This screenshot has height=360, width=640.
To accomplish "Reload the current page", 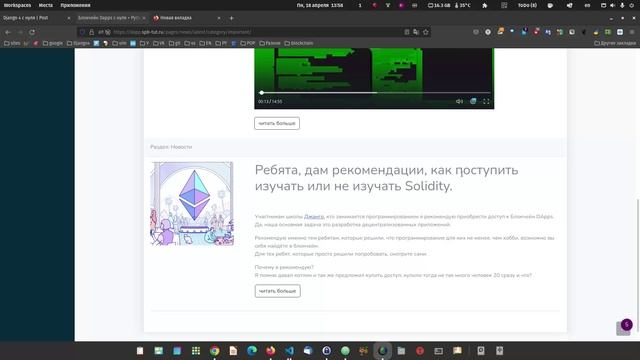I will point(32,32).
